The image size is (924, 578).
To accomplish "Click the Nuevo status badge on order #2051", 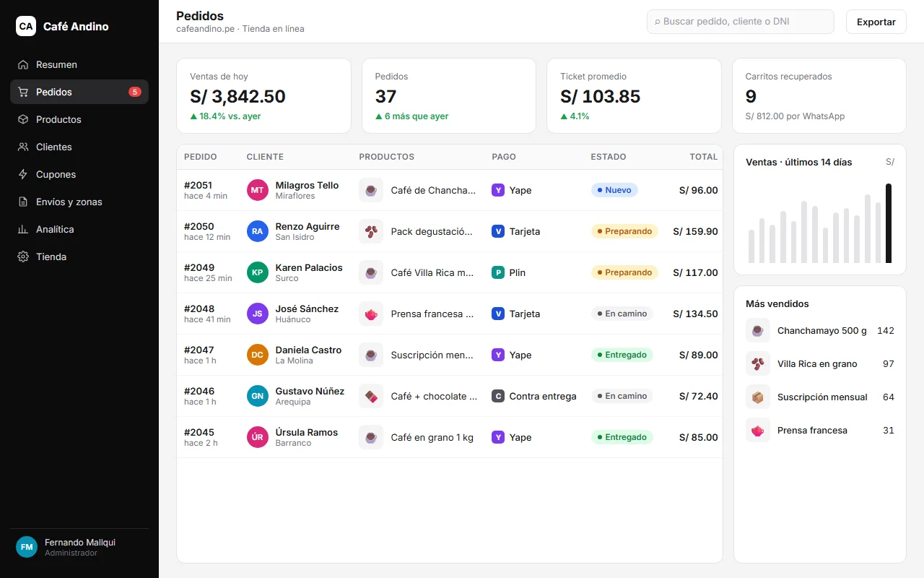I will pos(614,190).
